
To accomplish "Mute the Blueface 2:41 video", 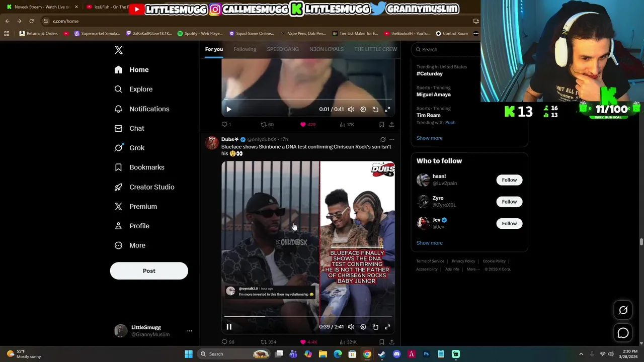I will pyautogui.click(x=351, y=327).
